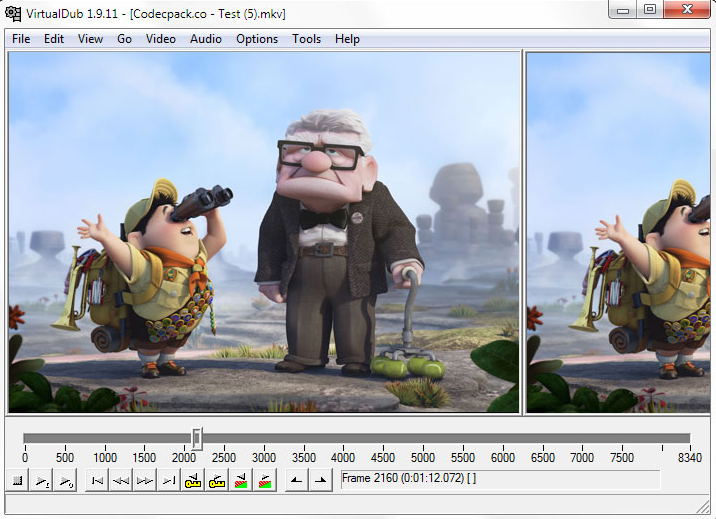Click the Frame 2160 position readout
This screenshot has width=716, height=519.
(x=500, y=479)
